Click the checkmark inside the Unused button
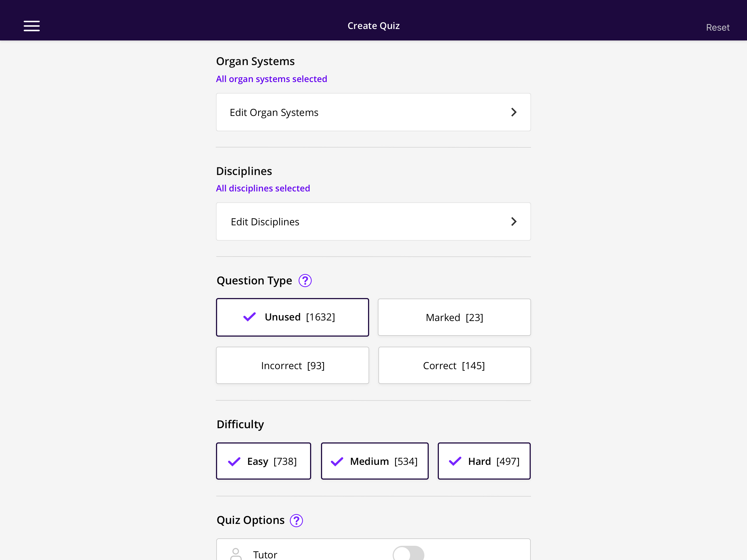 pos(250,317)
